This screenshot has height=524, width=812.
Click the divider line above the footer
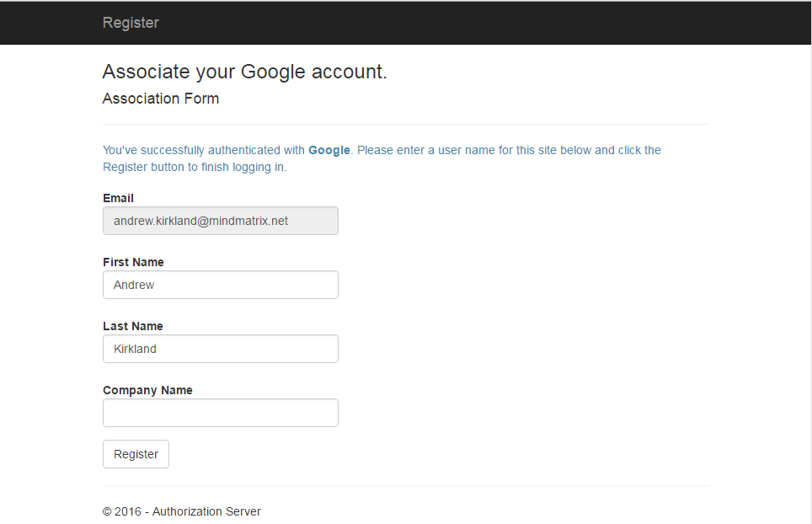click(x=405, y=485)
